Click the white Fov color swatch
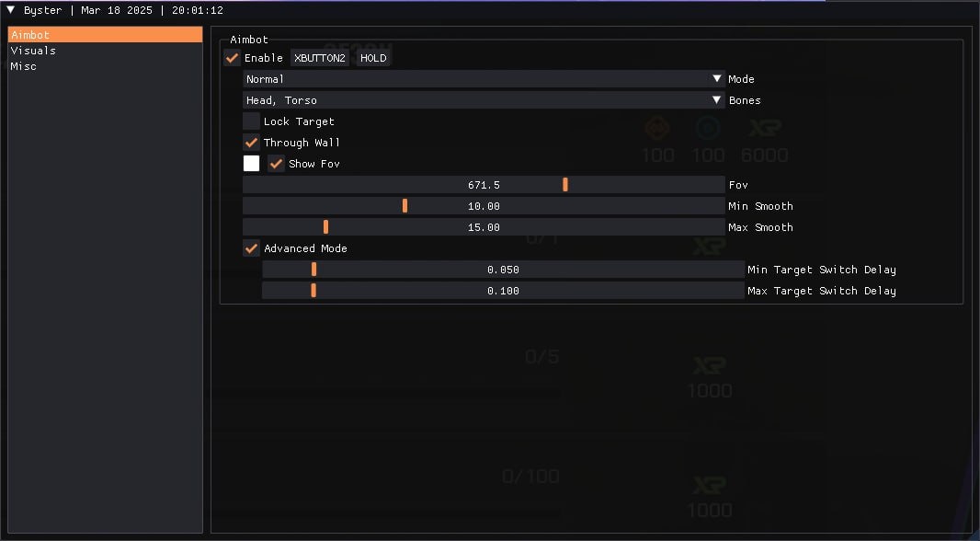The height and width of the screenshot is (541, 980). [251, 164]
